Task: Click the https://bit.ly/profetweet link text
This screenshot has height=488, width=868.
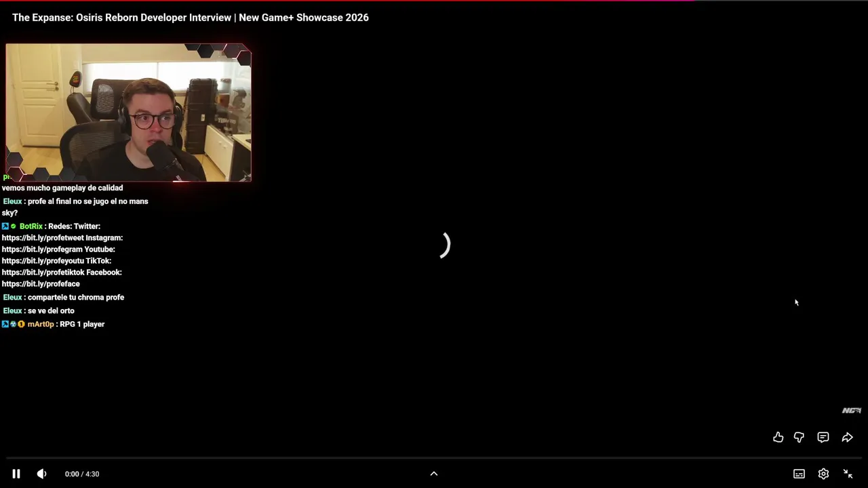Action: click(x=43, y=238)
